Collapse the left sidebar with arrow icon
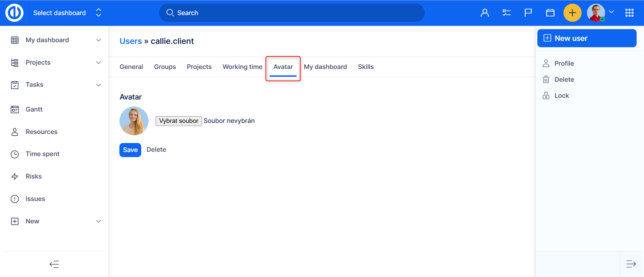The image size is (644, 277). coord(54,264)
